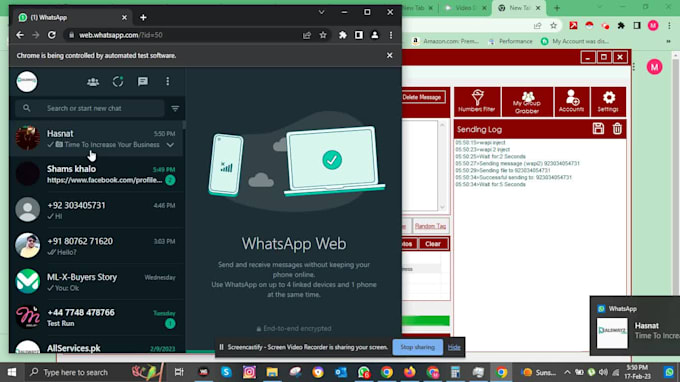Close the (1) WhatsApp tab
The image size is (680, 382).
click(x=124, y=17)
